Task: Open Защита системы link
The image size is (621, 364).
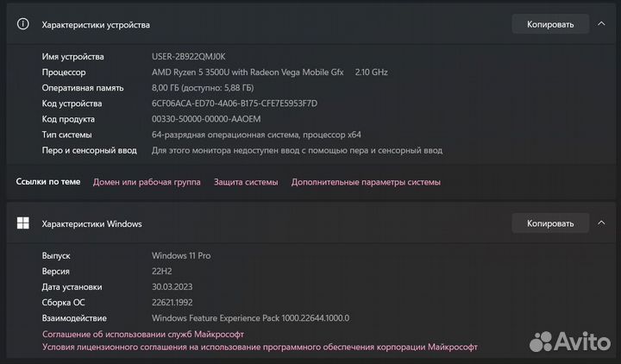Action: click(x=246, y=182)
